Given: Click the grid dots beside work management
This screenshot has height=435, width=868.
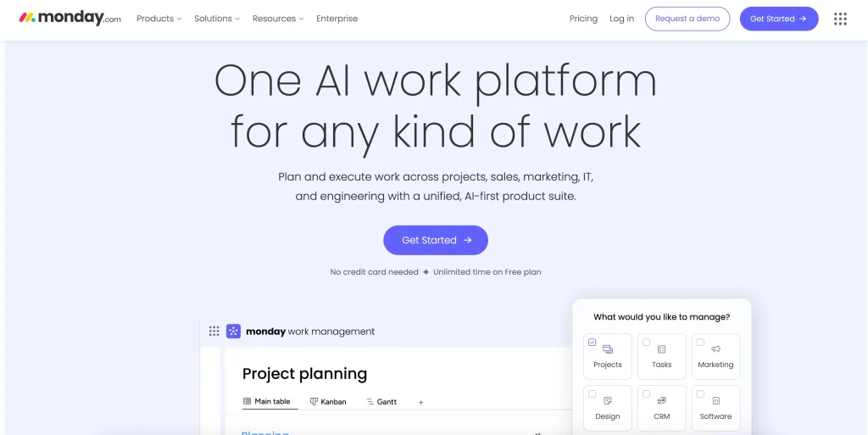Looking at the screenshot, I should (x=214, y=332).
